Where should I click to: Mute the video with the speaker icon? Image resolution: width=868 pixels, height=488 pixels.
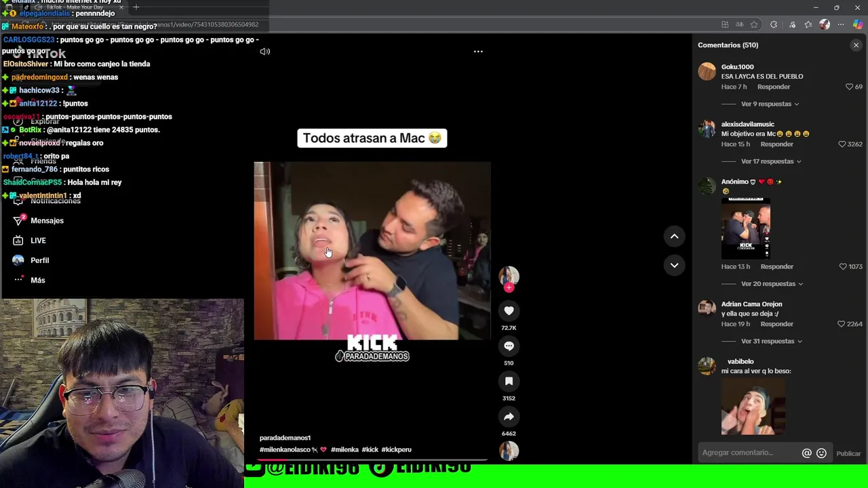pos(264,51)
